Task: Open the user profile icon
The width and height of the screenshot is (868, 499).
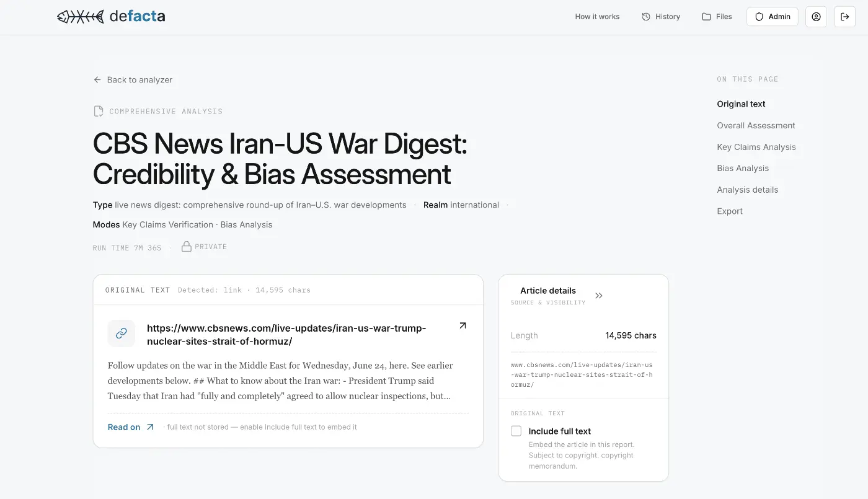Action: pos(816,17)
